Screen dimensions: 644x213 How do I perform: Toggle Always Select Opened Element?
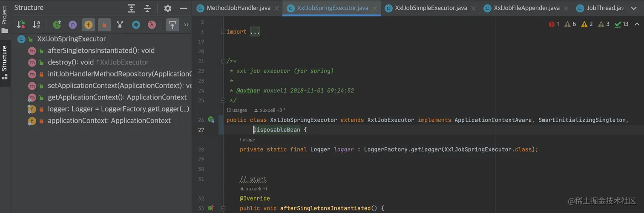point(172,25)
